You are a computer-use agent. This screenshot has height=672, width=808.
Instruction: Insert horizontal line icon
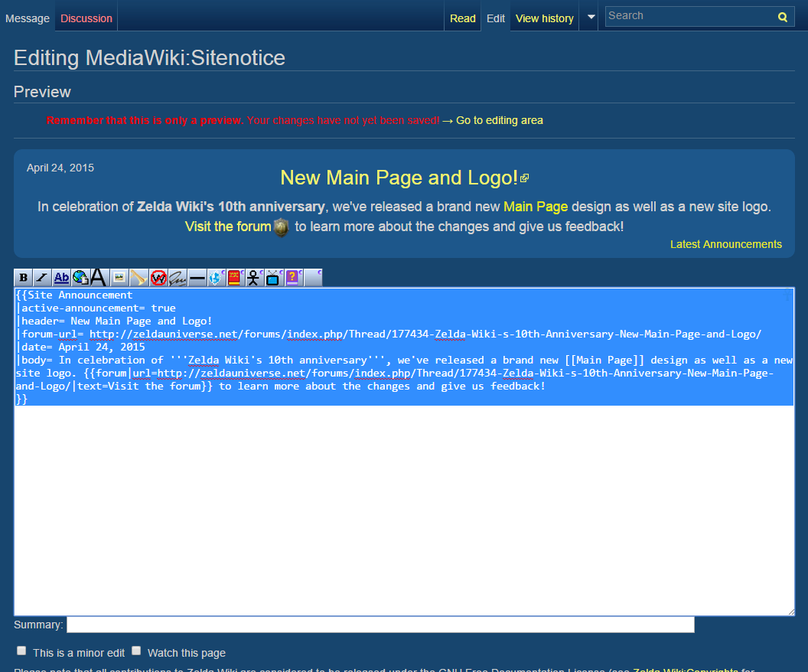[197, 278]
